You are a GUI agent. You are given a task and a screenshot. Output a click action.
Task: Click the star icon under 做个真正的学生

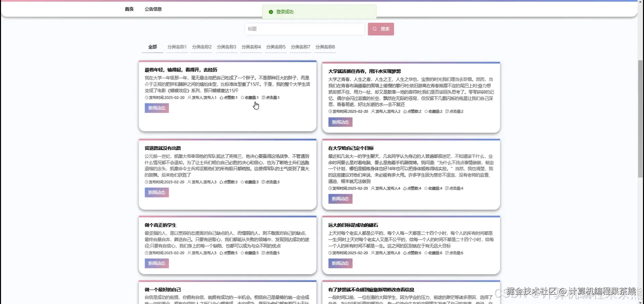click(242, 253)
